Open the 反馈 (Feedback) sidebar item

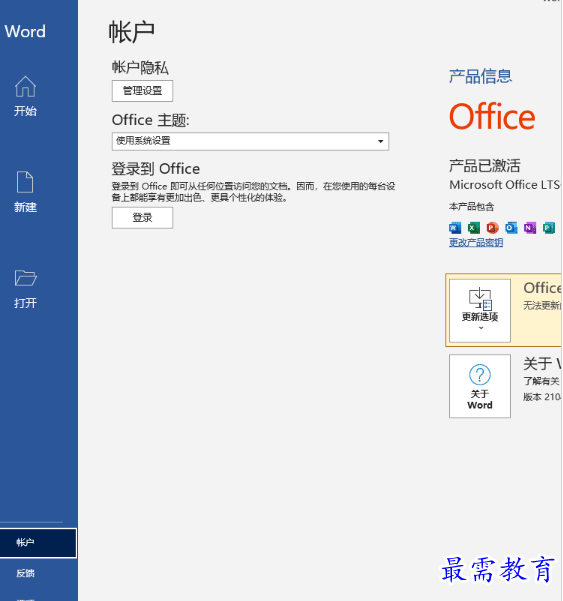point(25,573)
